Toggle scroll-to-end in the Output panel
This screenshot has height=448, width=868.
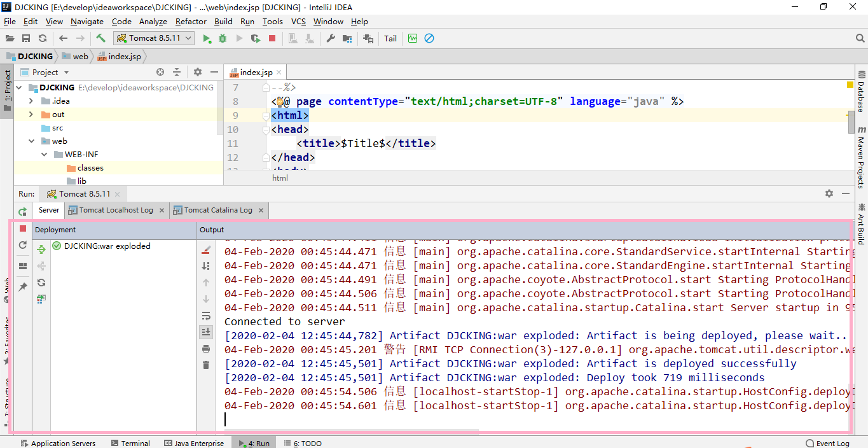[x=205, y=332]
